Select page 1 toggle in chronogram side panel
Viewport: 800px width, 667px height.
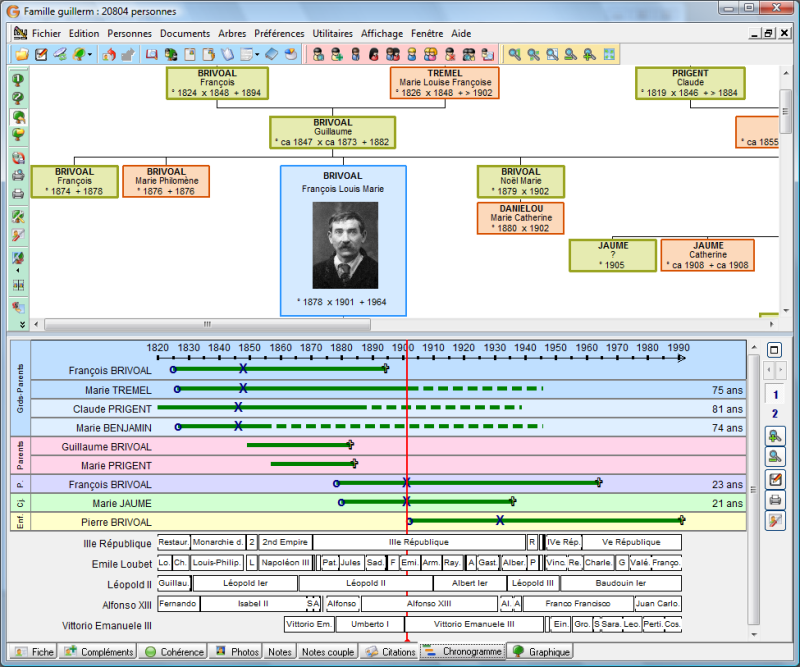pyautogui.click(x=775, y=395)
